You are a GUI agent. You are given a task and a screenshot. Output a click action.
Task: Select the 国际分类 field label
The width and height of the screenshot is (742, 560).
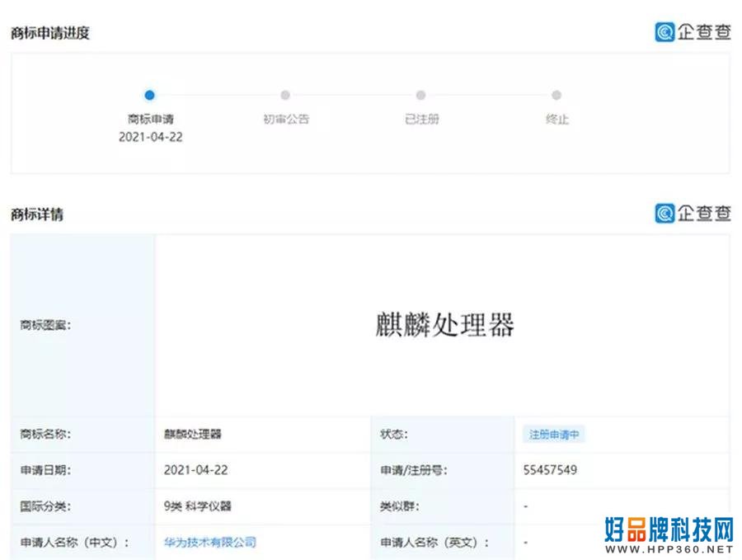coord(45,506)
